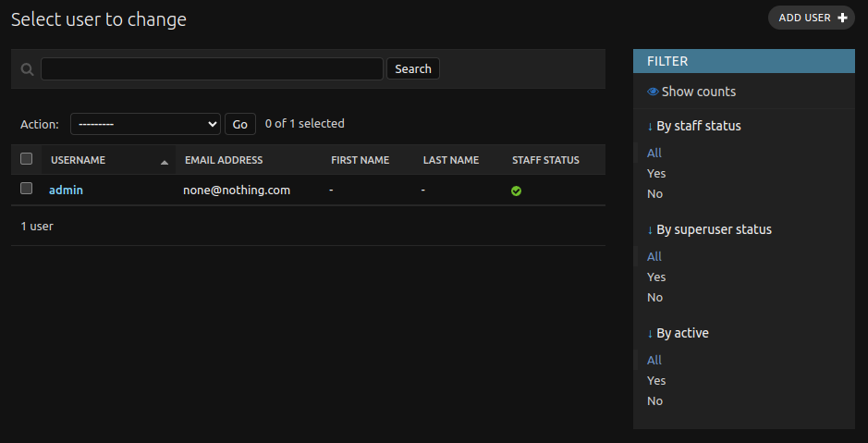Focus the user search text field
The image size is (868, 443).
(x=212, y=68)
